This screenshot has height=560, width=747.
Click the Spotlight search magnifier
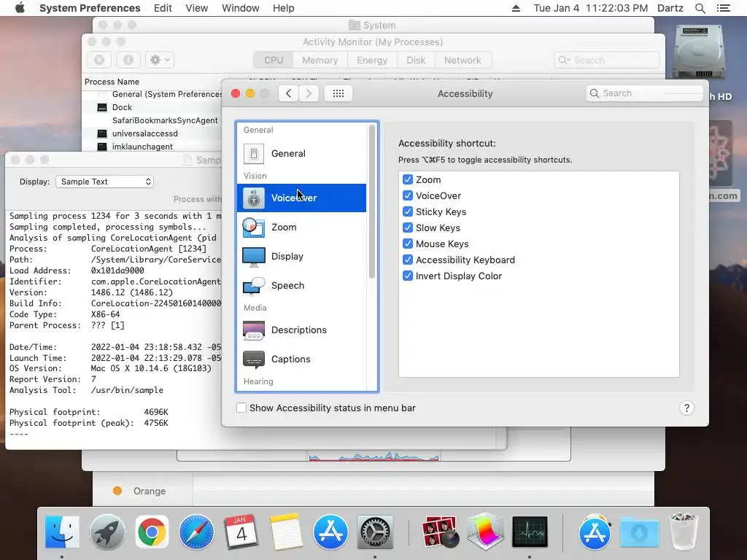[x=700, y=8]
